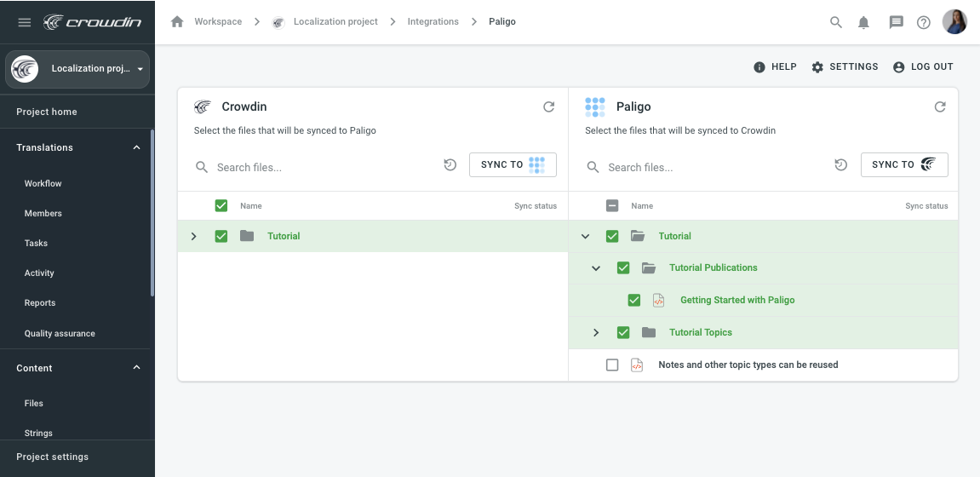Open sync history icon in Paligo panel

(x=840, y=165)
